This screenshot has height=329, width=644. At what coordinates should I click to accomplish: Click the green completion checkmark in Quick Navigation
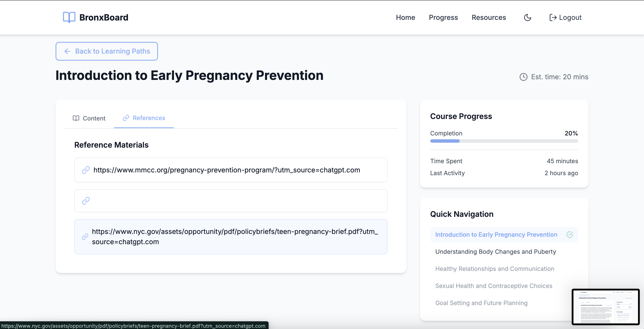569,234
